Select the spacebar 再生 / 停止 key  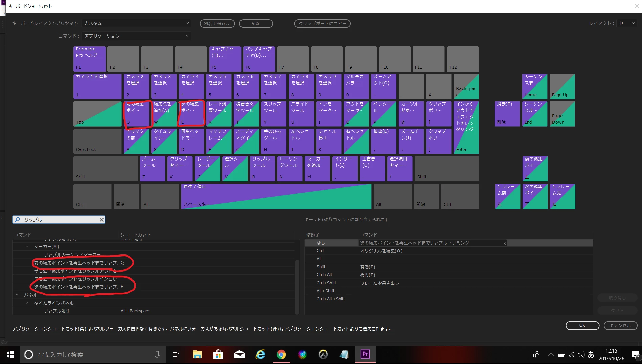tap(276, 196)
